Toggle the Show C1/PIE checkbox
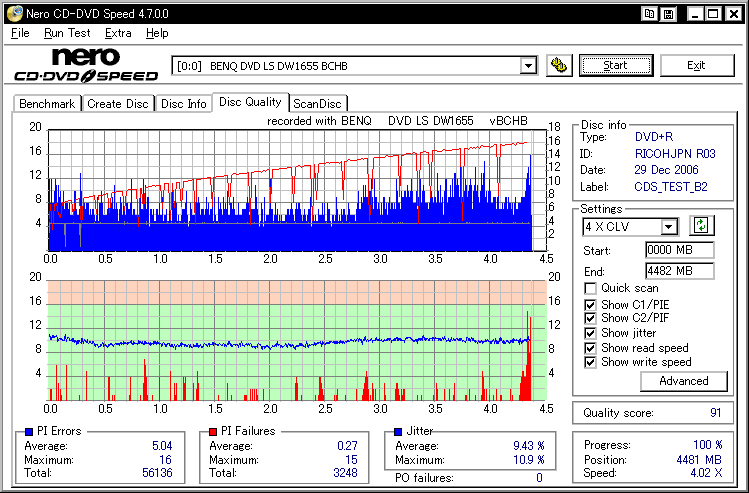Screen dimensions: 749x493 coord(590,304)
